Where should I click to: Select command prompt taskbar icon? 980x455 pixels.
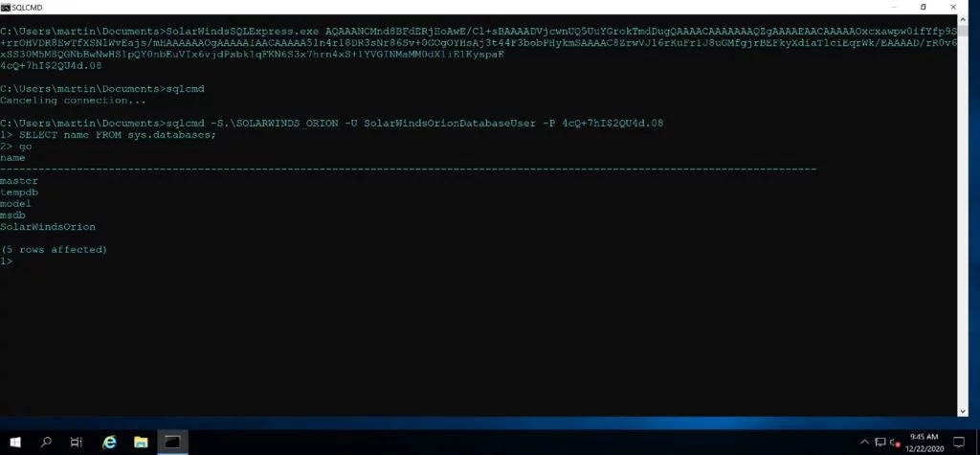pos(172,442)
